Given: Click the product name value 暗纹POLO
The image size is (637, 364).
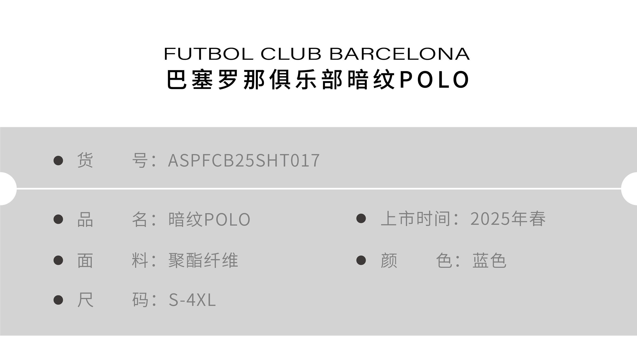Looking at the screenshot, I should point(209,219).
